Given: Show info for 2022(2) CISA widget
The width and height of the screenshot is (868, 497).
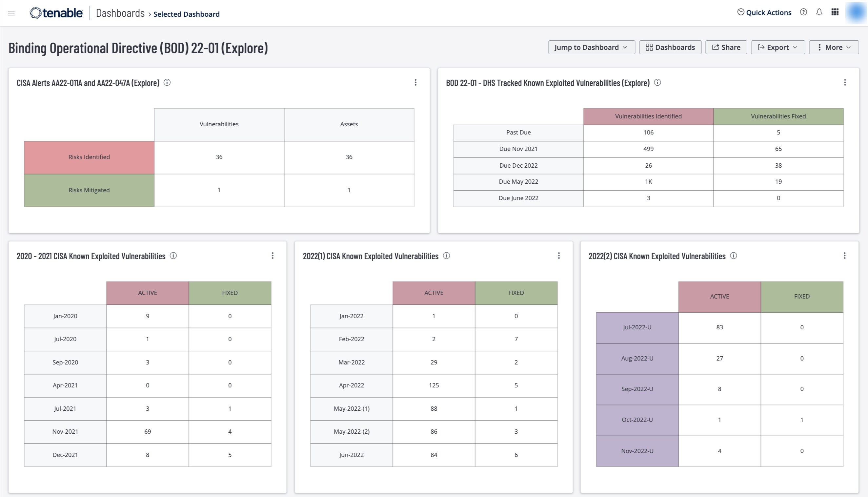Looking at the screenshot, I should pos(734,256).
